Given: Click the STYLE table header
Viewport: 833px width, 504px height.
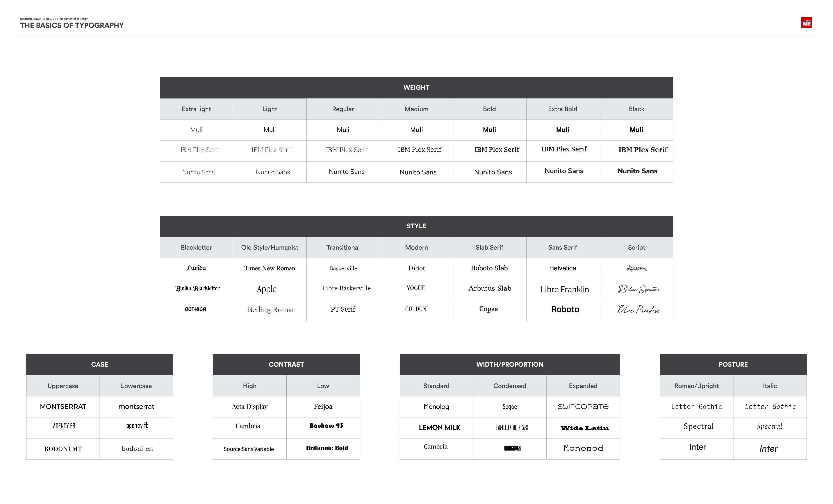Looking at the screenshot, I should (416, 226).
